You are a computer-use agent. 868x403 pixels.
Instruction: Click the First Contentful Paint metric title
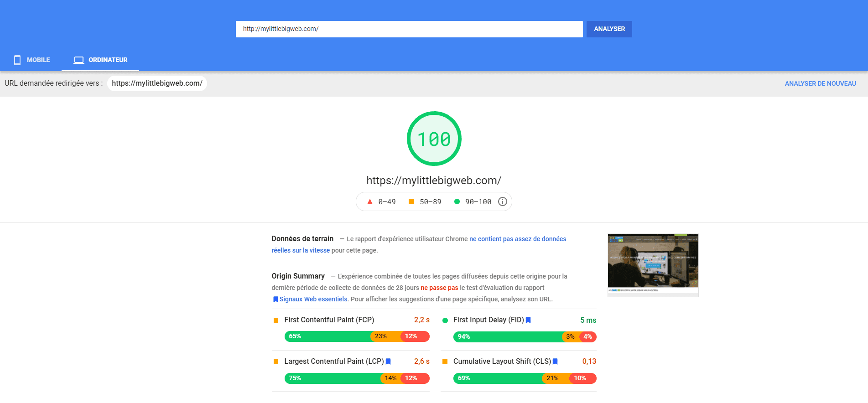pyautogui.click(x=329, y=320)
